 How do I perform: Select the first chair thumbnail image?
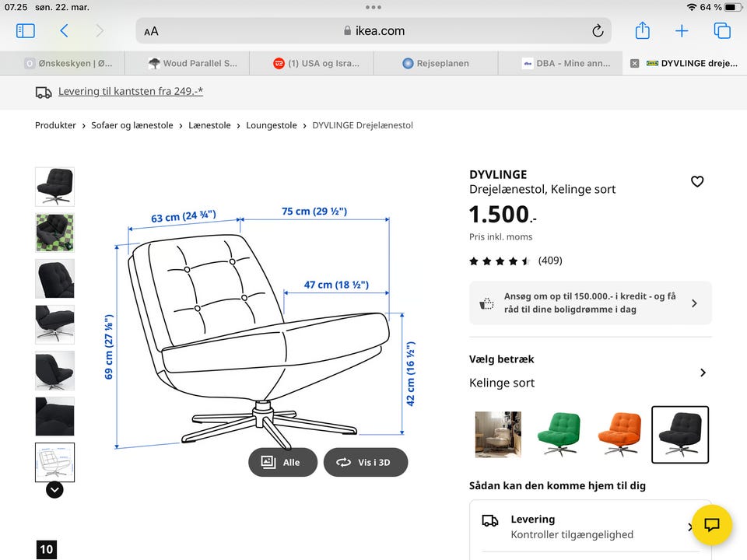coord(54,187)
